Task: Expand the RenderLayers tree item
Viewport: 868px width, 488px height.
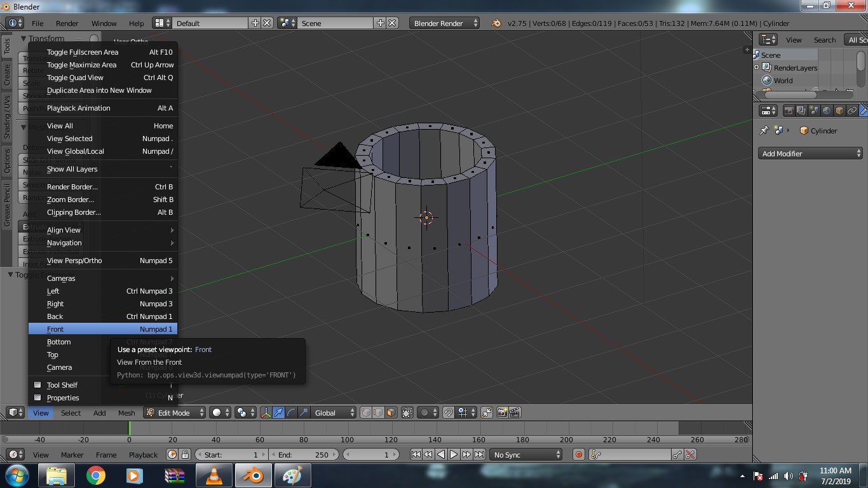Action: pos(757,67)
